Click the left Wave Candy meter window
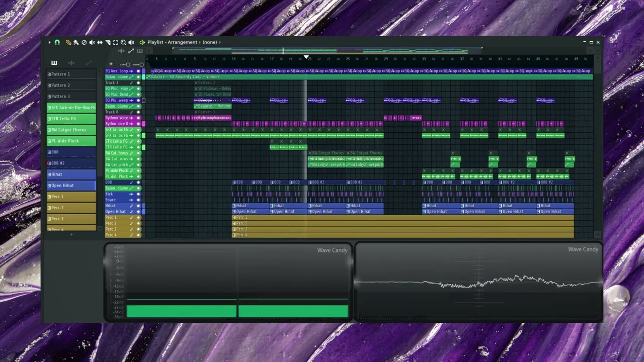This screenshot has width=644, height=362. tap(227, 283)
